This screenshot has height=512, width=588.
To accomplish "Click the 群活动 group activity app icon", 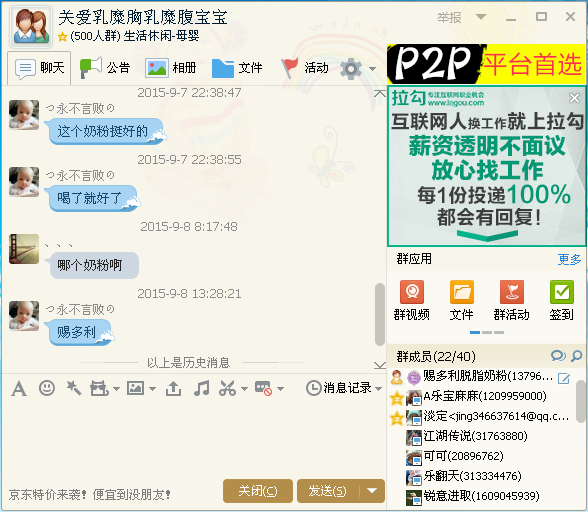I will (512, 300).
